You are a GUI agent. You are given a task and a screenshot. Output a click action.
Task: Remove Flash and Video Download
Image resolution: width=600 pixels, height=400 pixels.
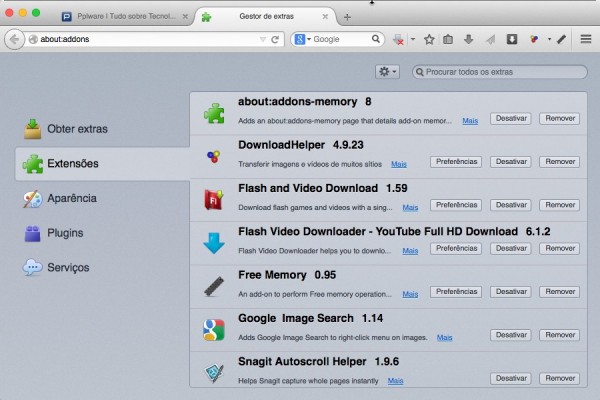click(560, 205)
